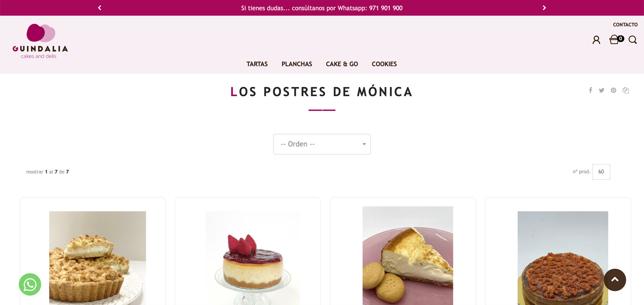This screenshot has height=305, width=644.
Task: Show next announcement banner message
Action: tap(544, 8)
